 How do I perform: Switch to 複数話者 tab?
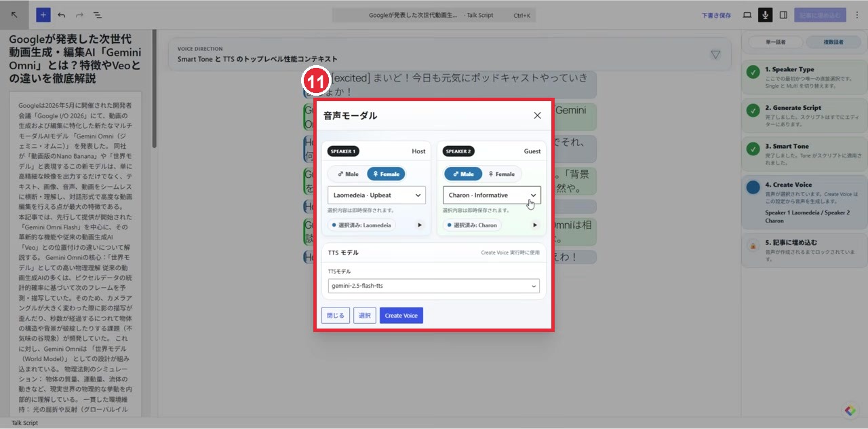coord(833,42)
